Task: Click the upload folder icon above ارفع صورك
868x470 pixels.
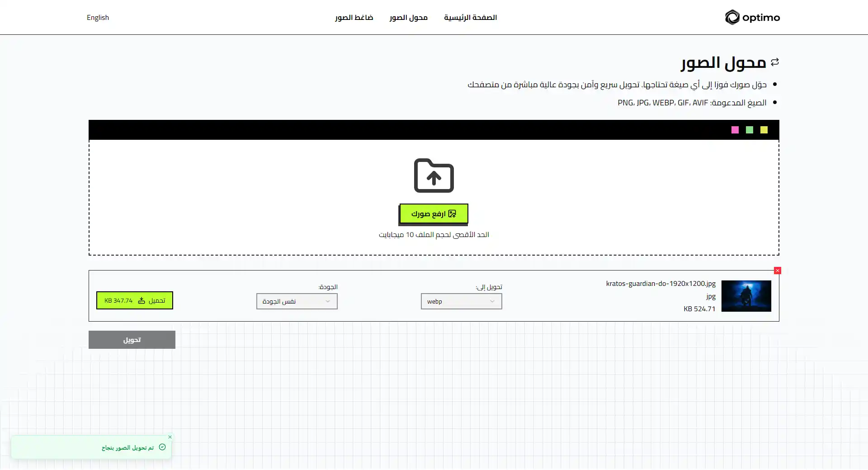Action: (433, 176)
